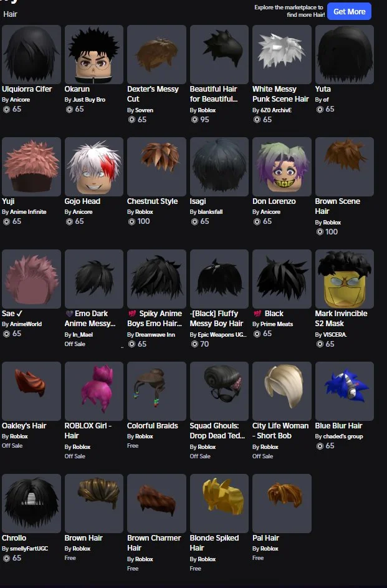Visit creator smellyFartUGC's page
Screen dimensions: 387x588
pyautogui.click(x=29, y=549)
